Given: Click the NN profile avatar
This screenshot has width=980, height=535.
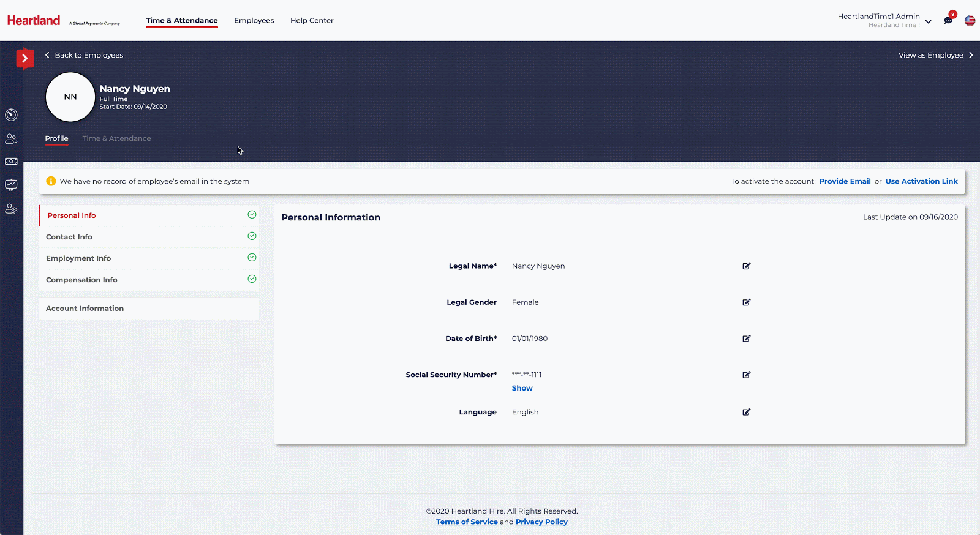Looking at the screenshot, I should [70, 97].
